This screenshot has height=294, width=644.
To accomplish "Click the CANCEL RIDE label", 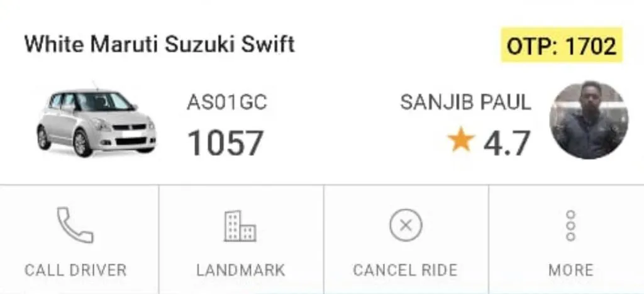I will [x=406, y=270].
